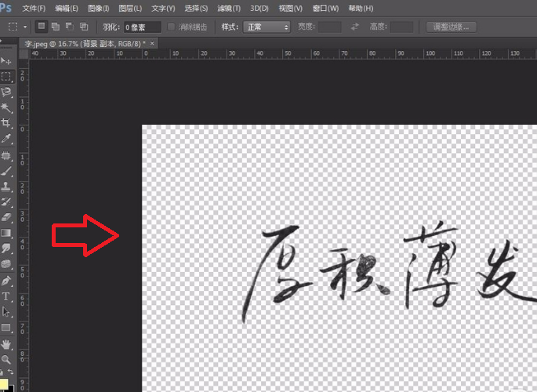
Task: Select the Crop tool
Action: tap(6, 122)
